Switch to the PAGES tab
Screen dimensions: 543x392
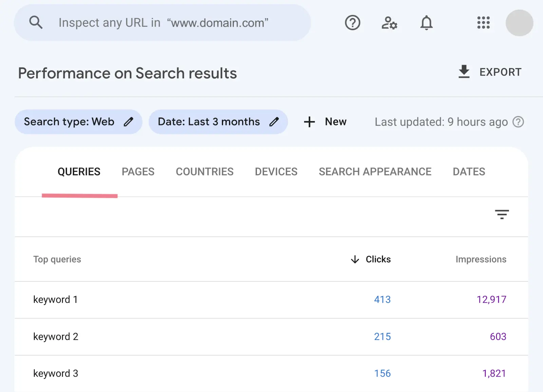pos(138,171)
